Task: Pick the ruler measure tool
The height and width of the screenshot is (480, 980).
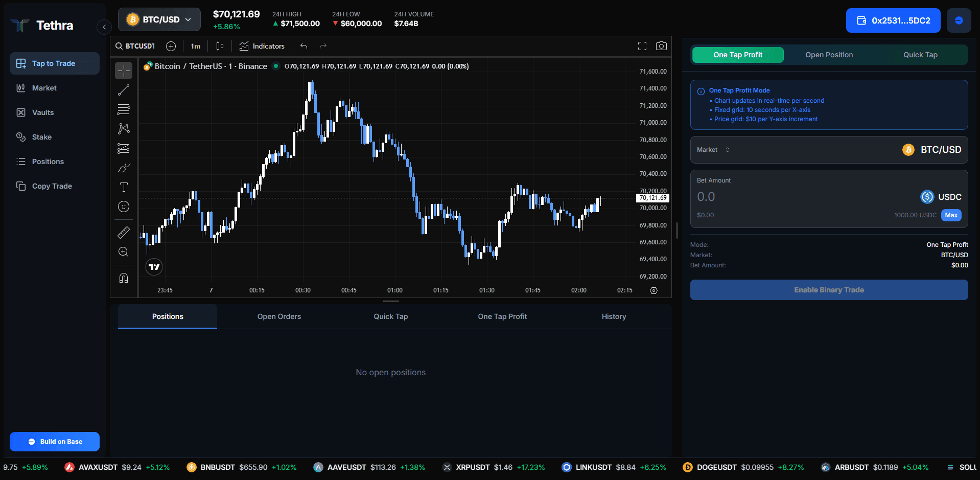Action: pyautogui.click(x=124, y=233)
